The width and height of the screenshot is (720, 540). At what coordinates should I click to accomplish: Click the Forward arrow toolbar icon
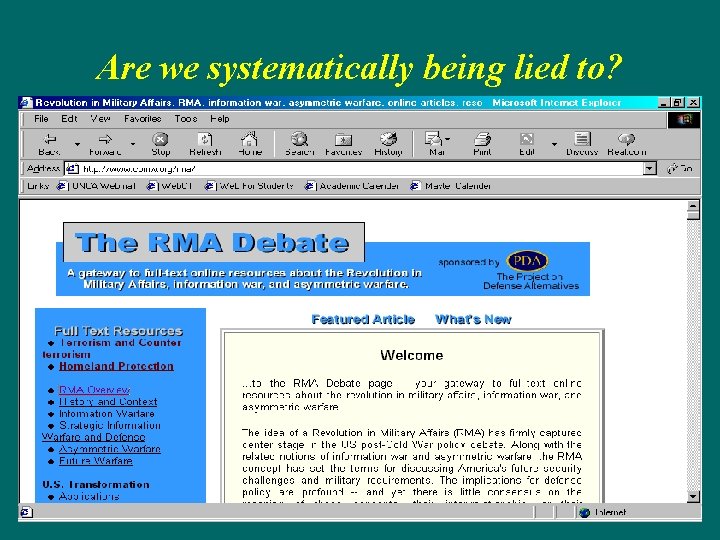pos(105,139)
